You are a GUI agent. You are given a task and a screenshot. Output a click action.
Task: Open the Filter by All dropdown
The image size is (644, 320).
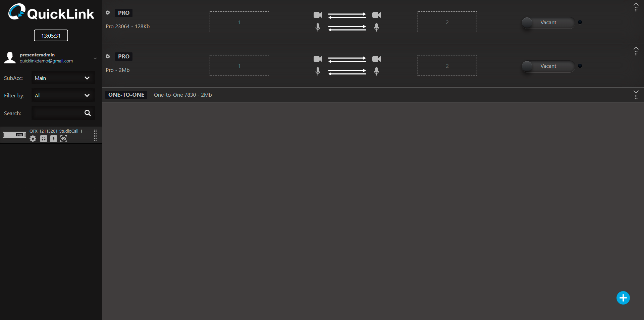(63, 96)
